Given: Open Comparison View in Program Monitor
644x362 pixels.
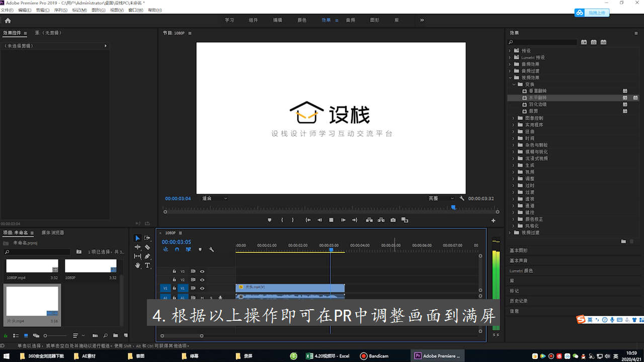Looking at the screenshot, I should click(x=405, y=220).
